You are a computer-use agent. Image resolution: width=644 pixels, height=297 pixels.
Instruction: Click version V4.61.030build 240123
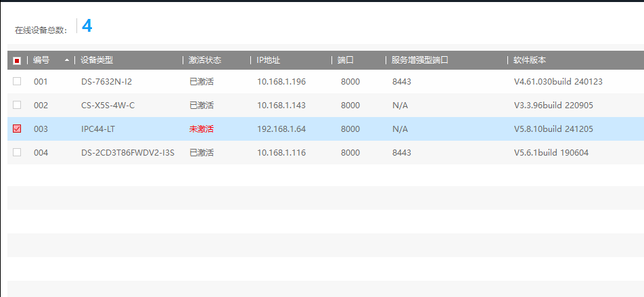pos(558,82)
